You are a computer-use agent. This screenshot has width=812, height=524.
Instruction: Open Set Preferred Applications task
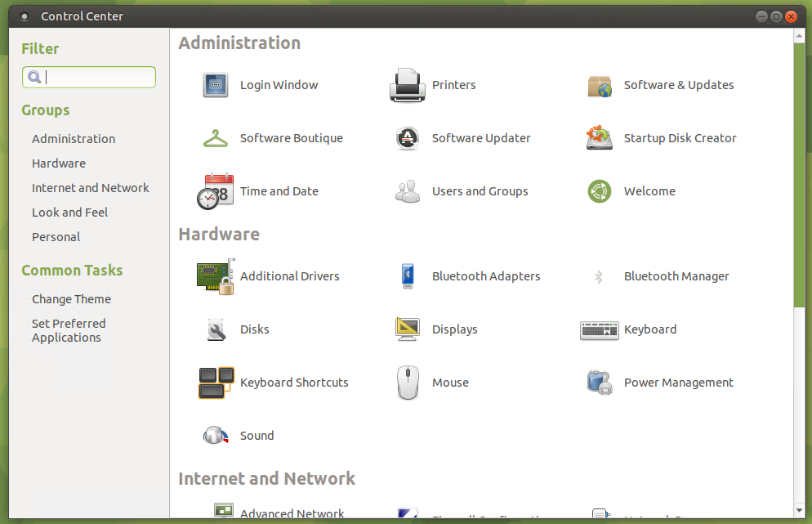[x=69, y=331]
